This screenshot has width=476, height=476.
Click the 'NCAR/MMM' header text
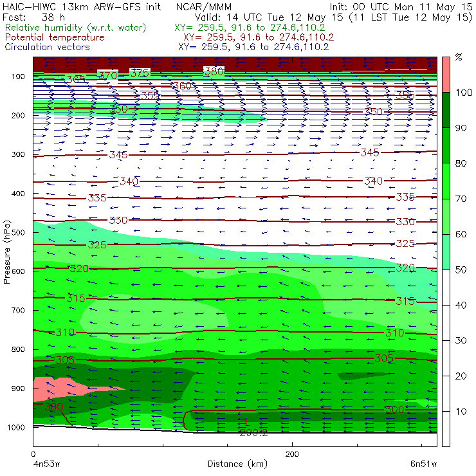click(204, 7)
